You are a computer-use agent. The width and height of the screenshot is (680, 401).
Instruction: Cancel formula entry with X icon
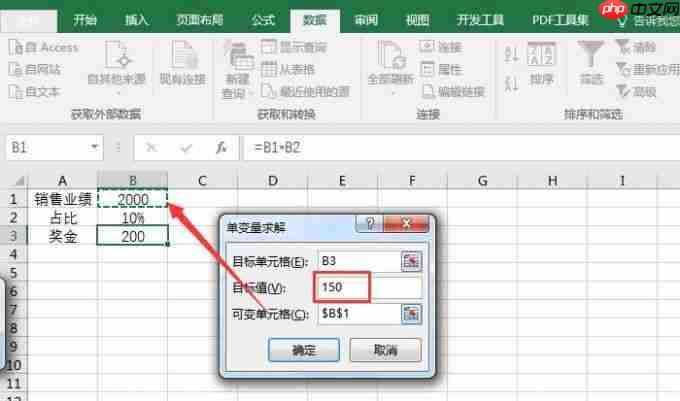coord(151,148)
